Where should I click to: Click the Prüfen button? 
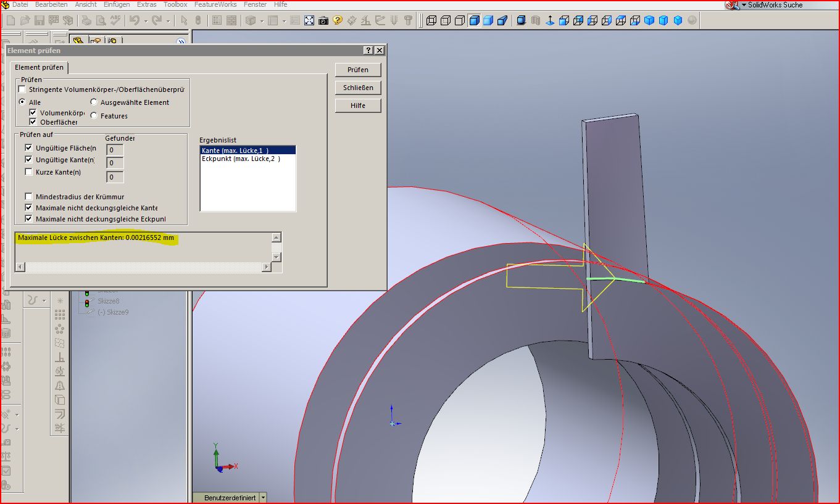[357, 70]
